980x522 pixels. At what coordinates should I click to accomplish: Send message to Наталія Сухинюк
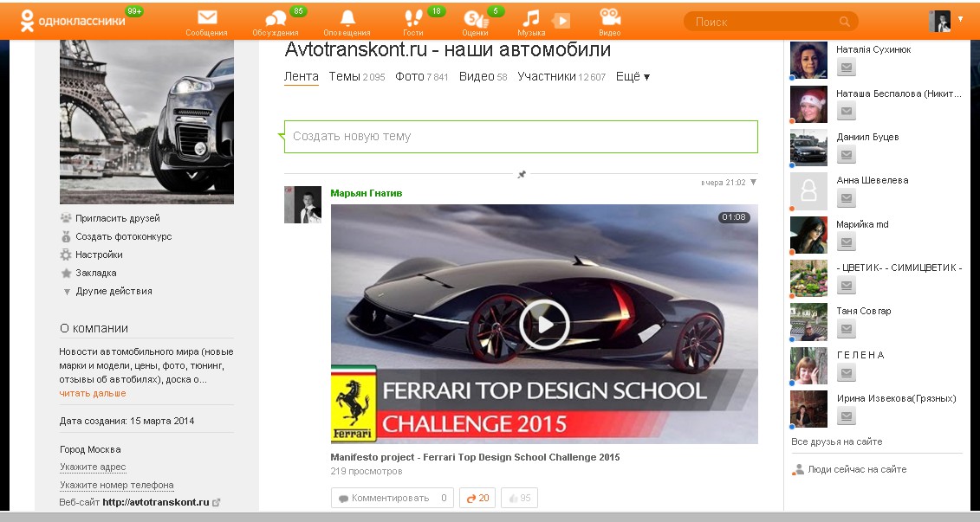(x=847, y=68)
